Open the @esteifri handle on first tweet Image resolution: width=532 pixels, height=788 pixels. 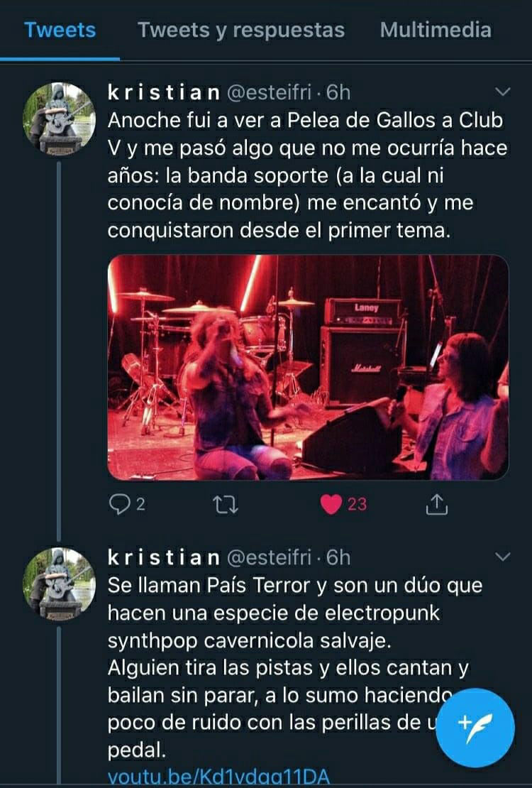point(270,92)
